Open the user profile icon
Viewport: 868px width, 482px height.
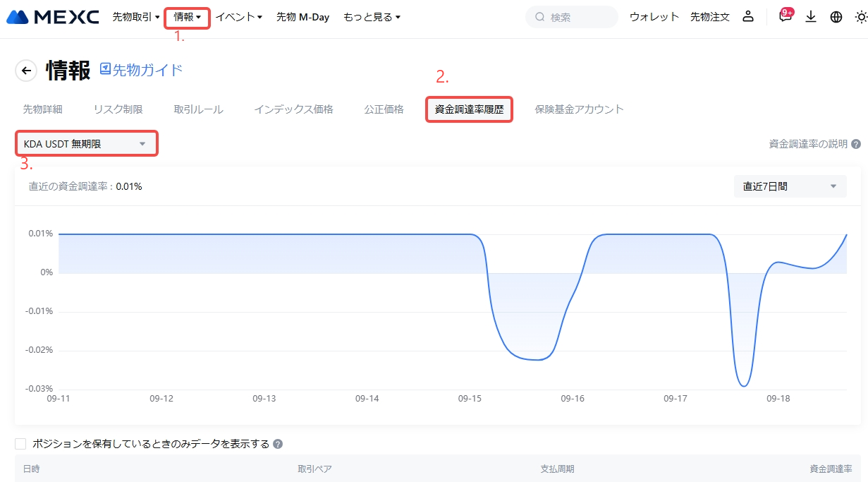[748, 17]
